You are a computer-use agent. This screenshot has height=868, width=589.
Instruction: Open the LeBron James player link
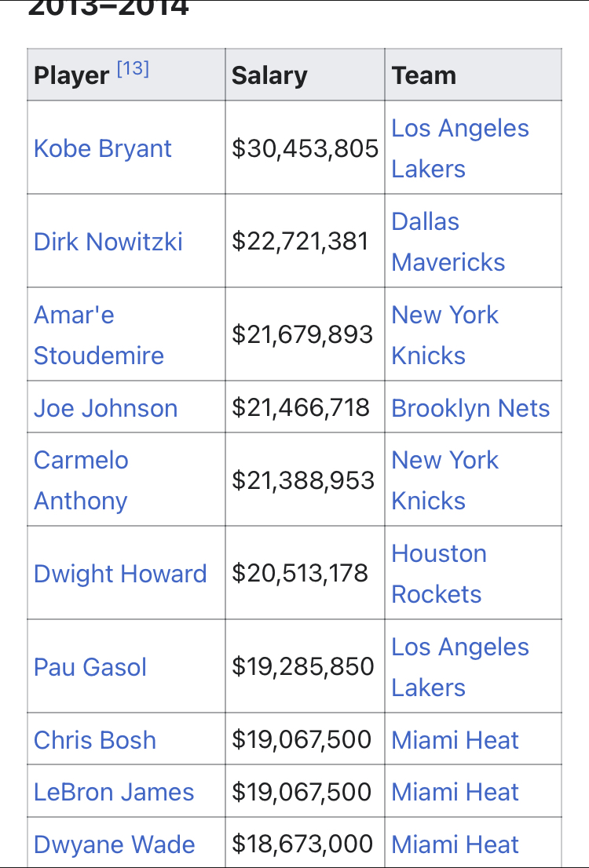tap(114, 792)
